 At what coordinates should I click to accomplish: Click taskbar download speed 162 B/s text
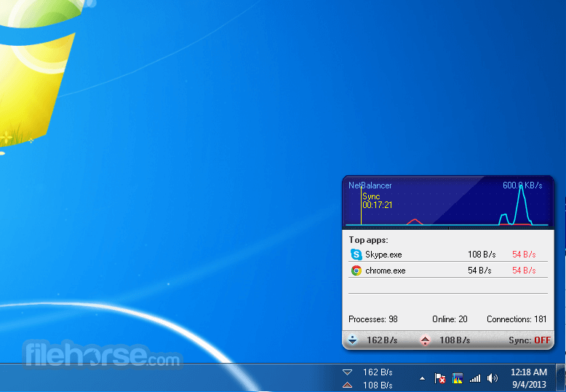pyautogui.click(x=378, y=372)
